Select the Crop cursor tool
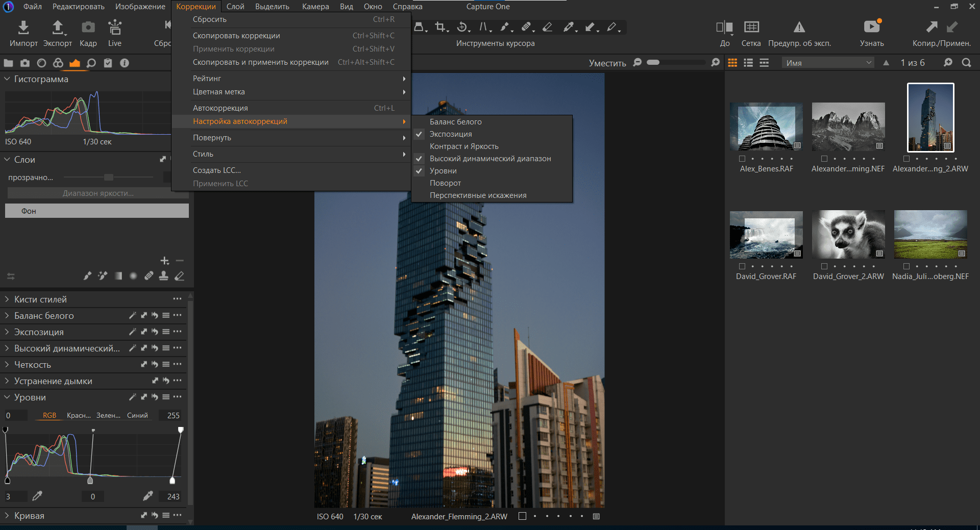Screen dimensions: 980x530 [440, 27]
